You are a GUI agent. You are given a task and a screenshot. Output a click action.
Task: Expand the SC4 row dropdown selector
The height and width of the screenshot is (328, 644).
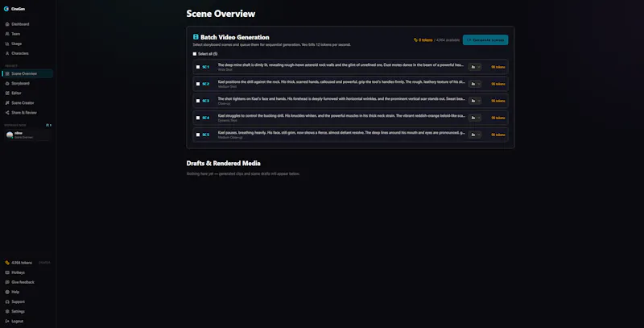pos(475,118)
